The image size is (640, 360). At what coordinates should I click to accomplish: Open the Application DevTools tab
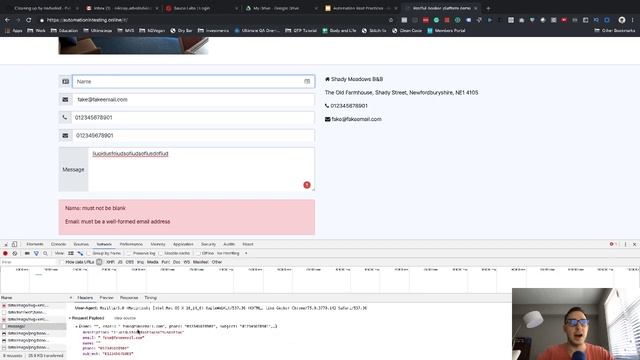183,244
